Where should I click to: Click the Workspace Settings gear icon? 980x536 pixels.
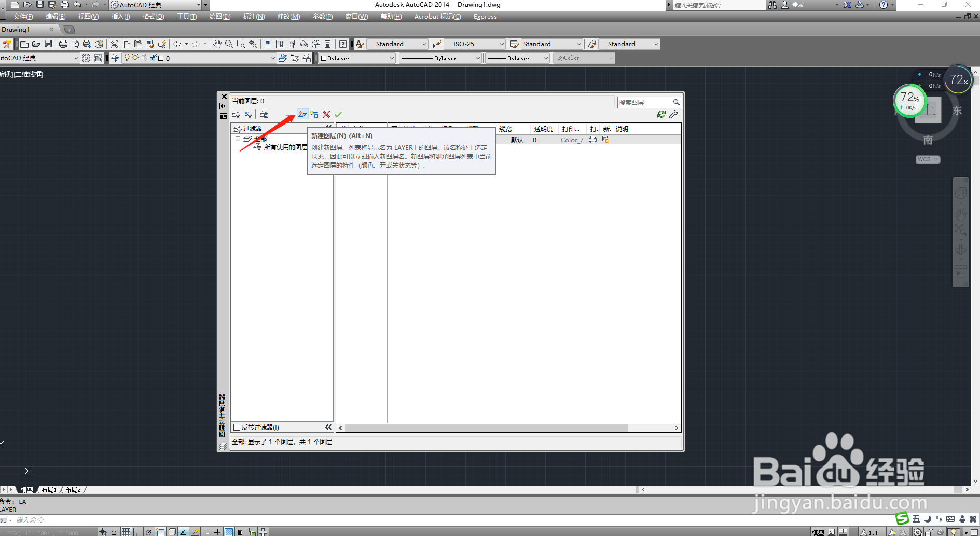(86, 58)
